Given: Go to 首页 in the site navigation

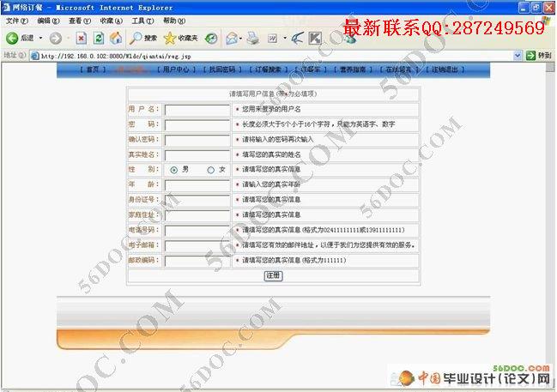Looking at the screenshot, I should point(93,69).
